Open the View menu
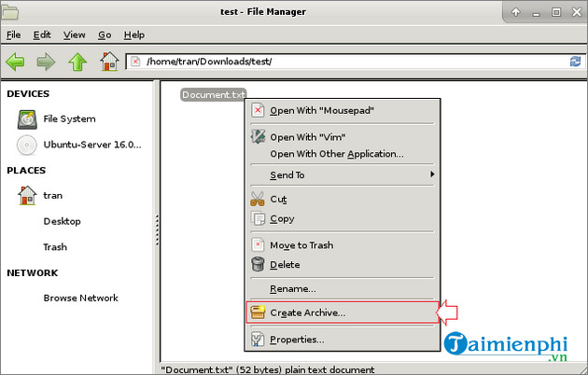Image resolution: width=588 pixels, height=375 pixels. 75,35
